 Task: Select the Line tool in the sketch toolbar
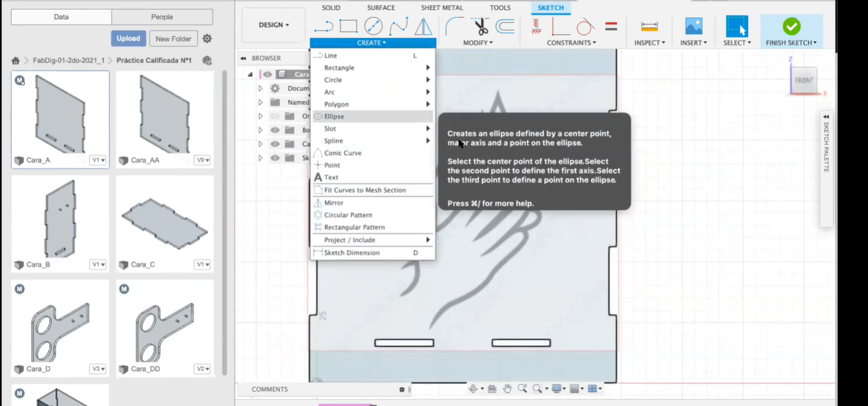pos(324,26)
